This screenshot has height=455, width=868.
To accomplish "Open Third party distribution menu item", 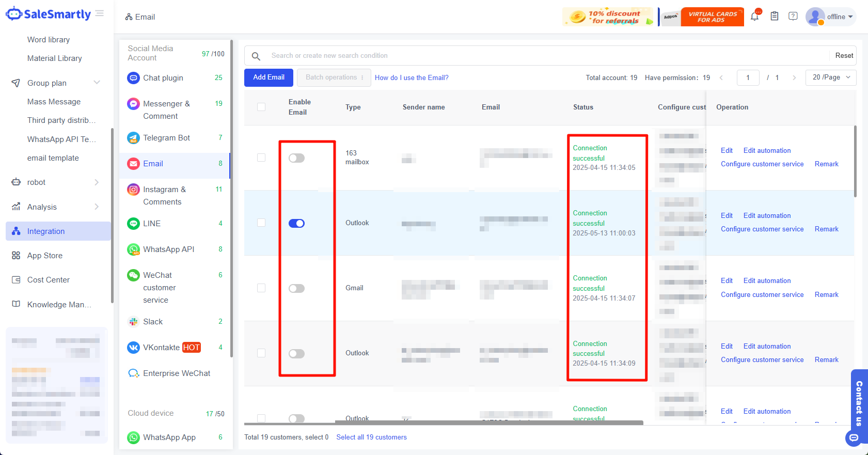I will point(61,120).
